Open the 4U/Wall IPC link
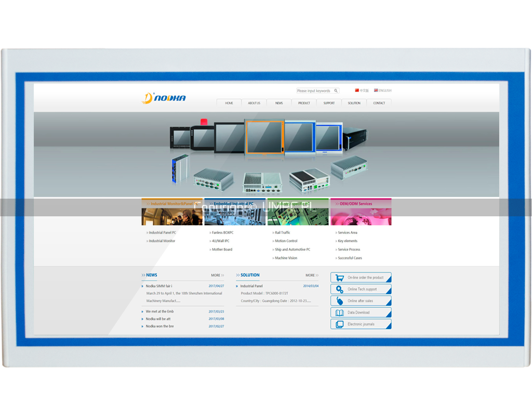The width and height of the screenshot is (532, 416). click(x=220, y=241)
